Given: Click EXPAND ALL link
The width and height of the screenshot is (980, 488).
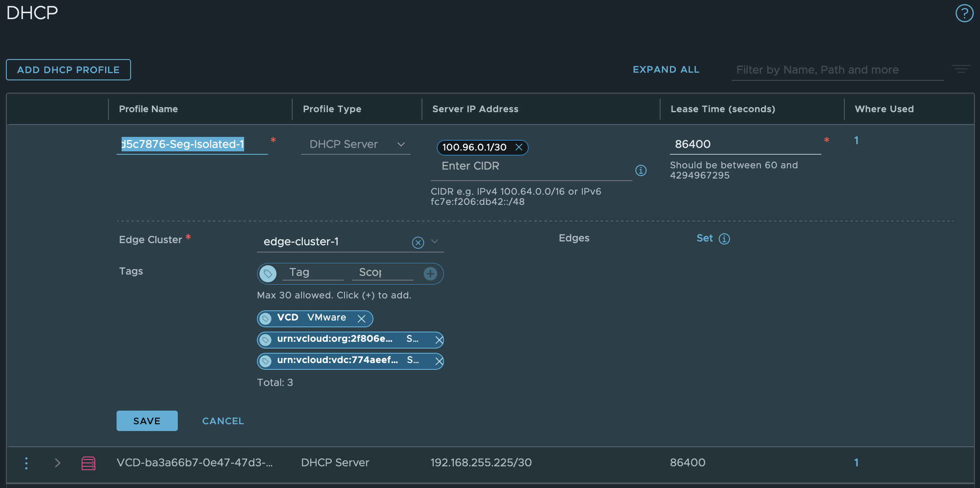Looking at the screenshot, I should pyautogui.click(x=666, y=70).
